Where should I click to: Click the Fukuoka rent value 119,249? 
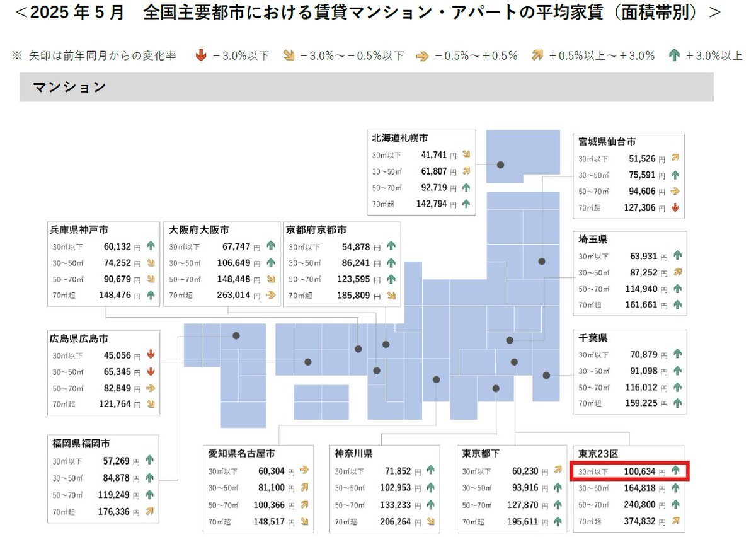pyautogui.click(x=113, y=495)
